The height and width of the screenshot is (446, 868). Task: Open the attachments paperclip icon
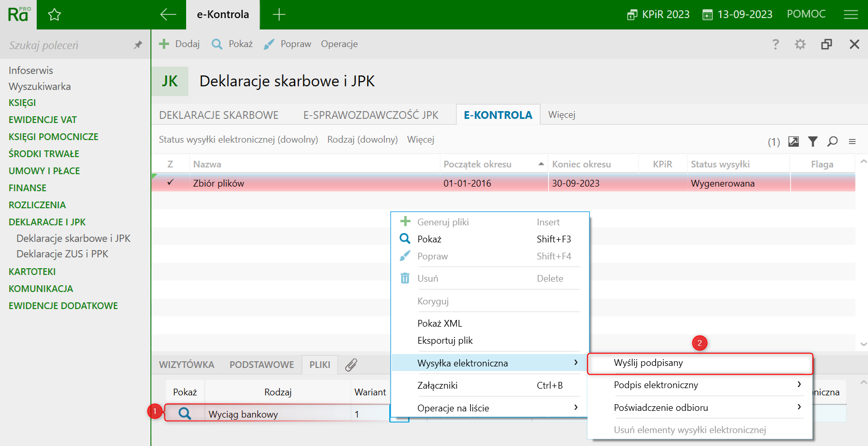pos(351,365)
